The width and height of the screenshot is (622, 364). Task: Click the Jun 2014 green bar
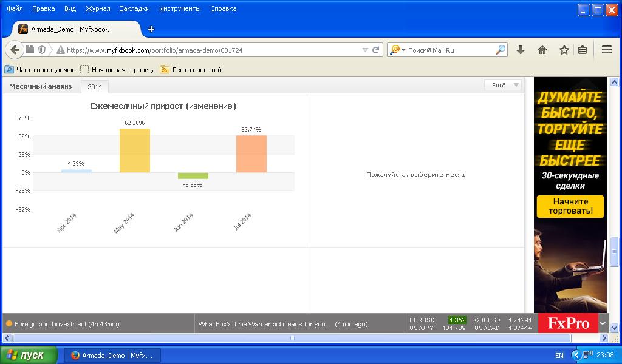click(193, 176)
